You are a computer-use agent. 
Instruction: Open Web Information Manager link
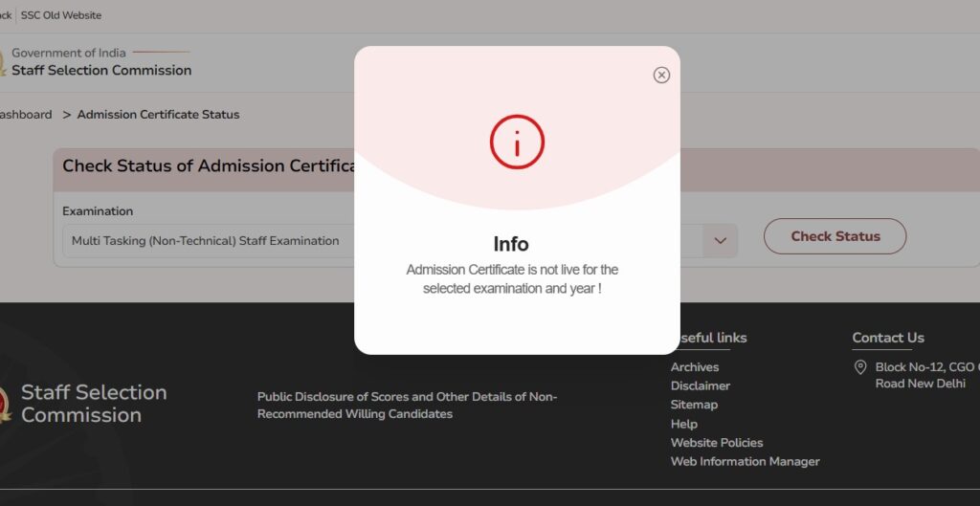click(x=745, y=461)
